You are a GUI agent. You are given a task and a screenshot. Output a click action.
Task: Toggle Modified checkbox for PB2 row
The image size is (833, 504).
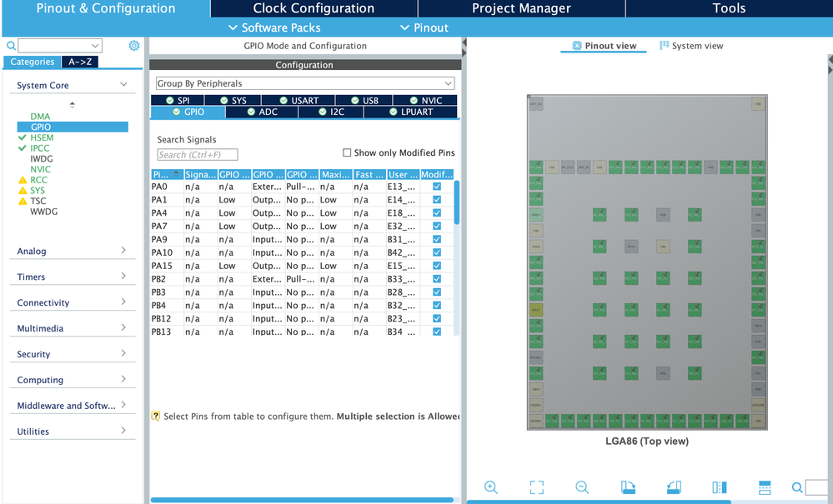tap(437, 278)
